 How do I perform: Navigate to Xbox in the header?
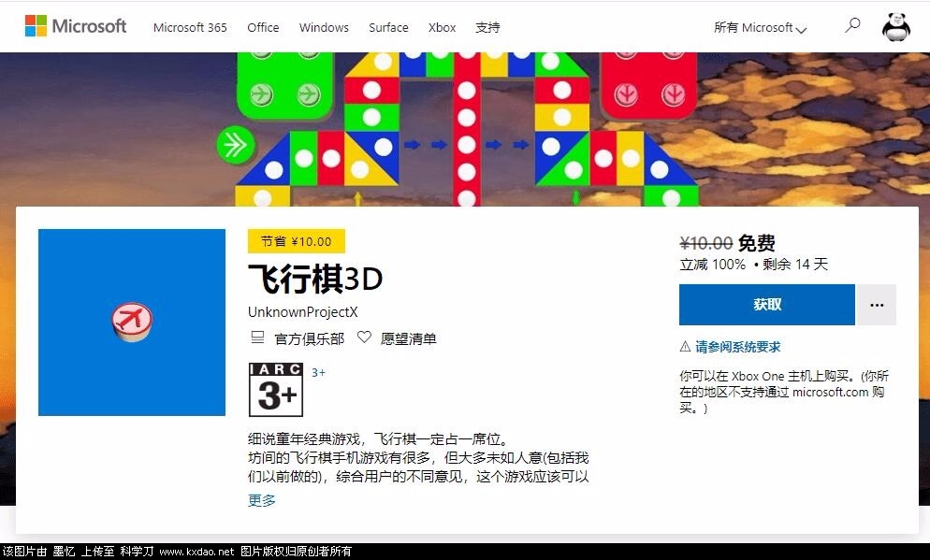pyautogui.click(x=443, y=27)
